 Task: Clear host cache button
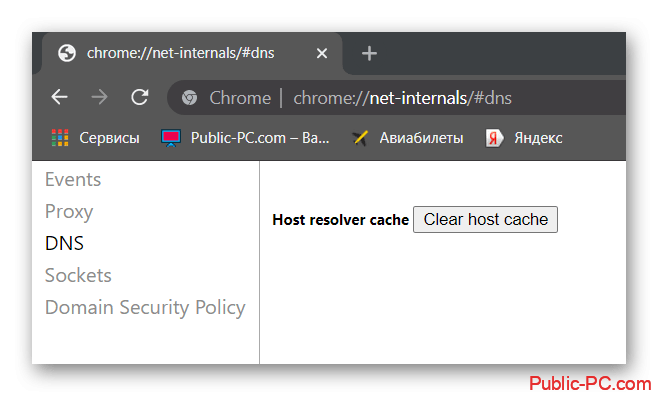[x=486, y=219]
